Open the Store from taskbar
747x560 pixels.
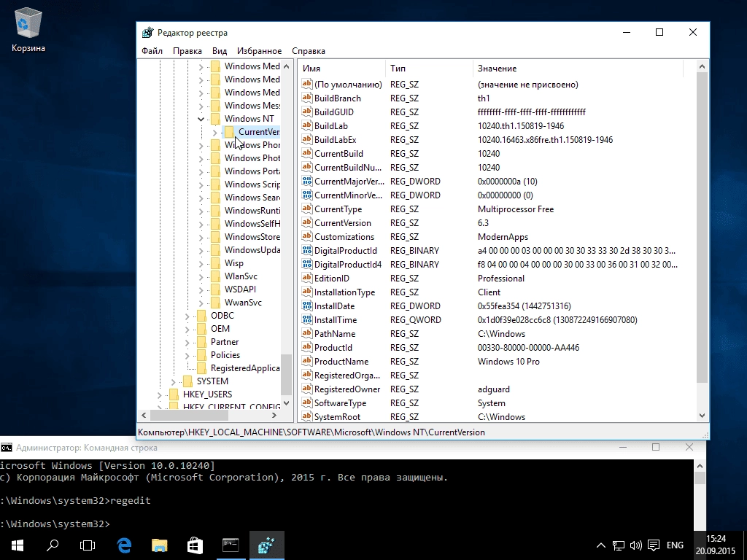[195, 545]
